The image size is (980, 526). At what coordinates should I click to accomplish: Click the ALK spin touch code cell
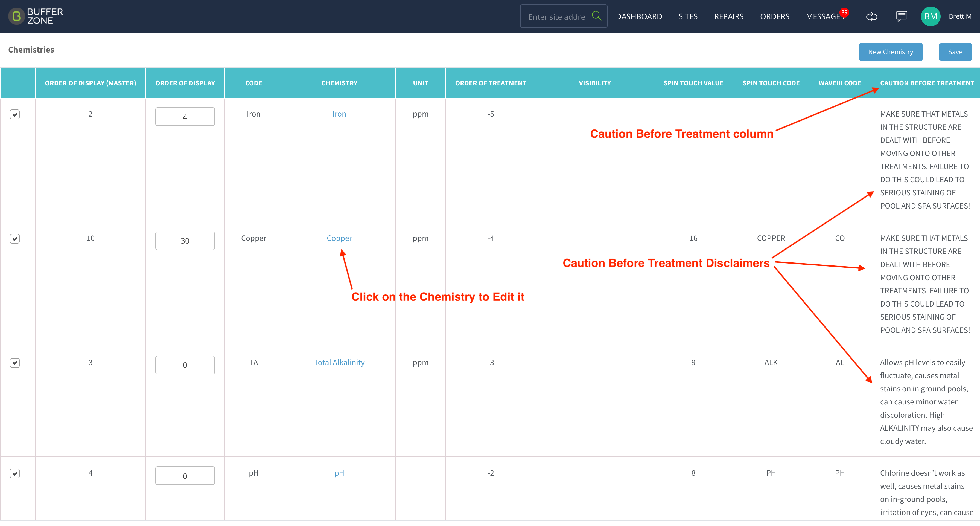pos(771,362)
